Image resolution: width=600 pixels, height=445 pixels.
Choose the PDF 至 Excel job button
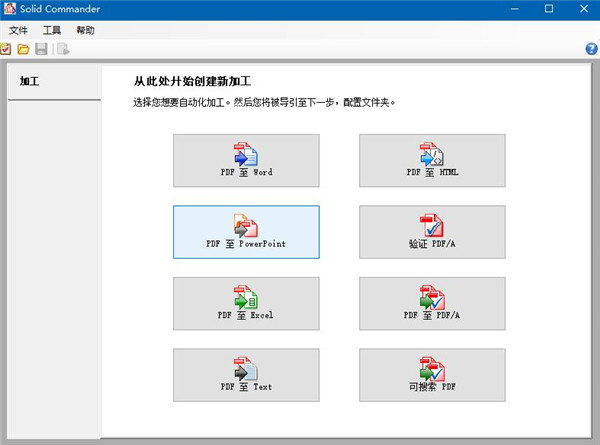click(x=246, y=303)
